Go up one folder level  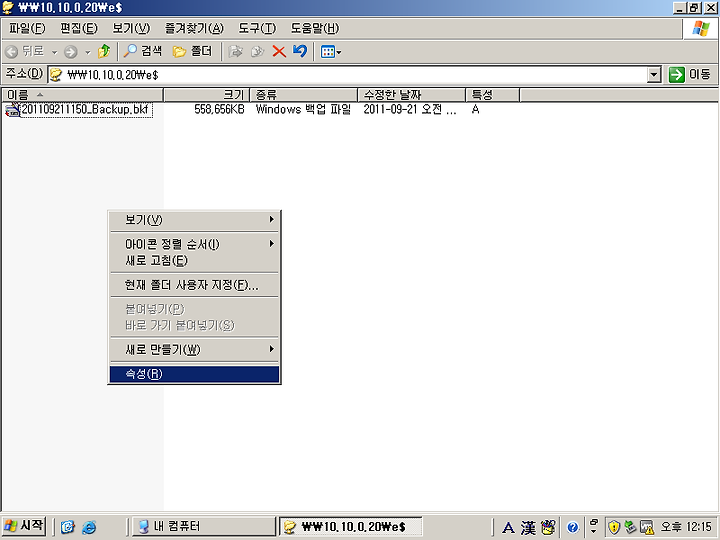click(104, 51)
